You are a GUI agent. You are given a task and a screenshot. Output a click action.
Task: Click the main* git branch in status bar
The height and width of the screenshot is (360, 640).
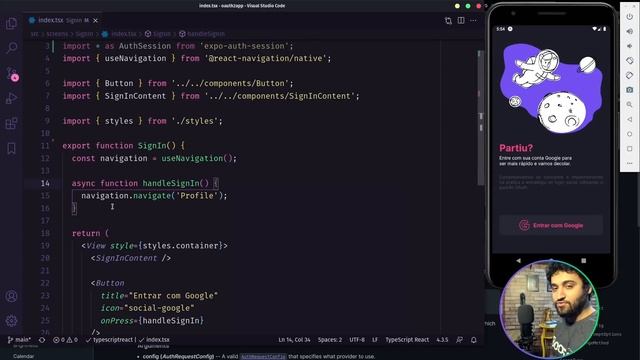pos(19,340)
